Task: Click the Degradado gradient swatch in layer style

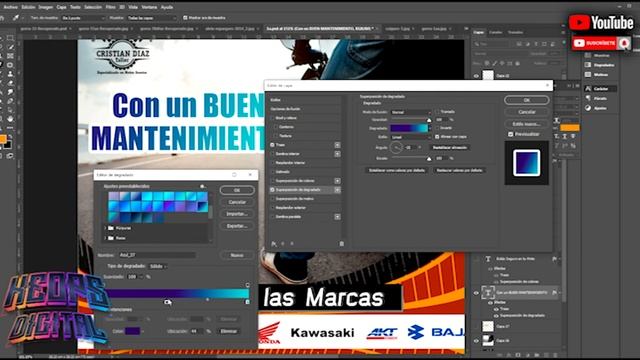Action: pyautogui.click(x=409, y=128)
